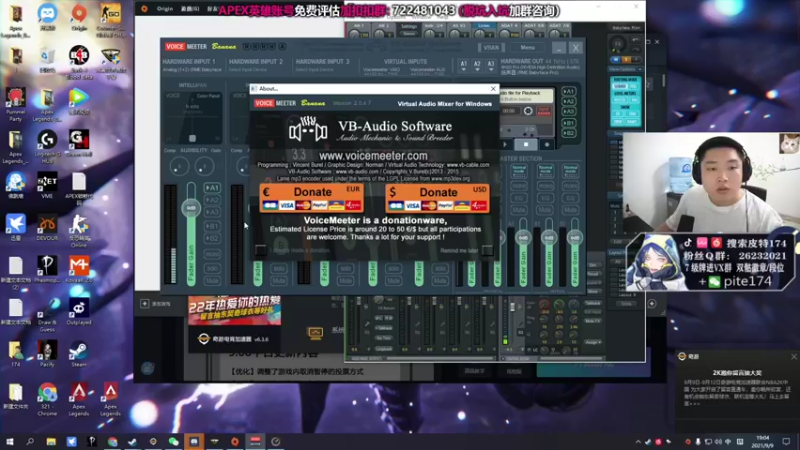The height and width of the screenshot is (450, 800).
Task: Open Logitech G HUB desktop icon
Action: [47, 147]
